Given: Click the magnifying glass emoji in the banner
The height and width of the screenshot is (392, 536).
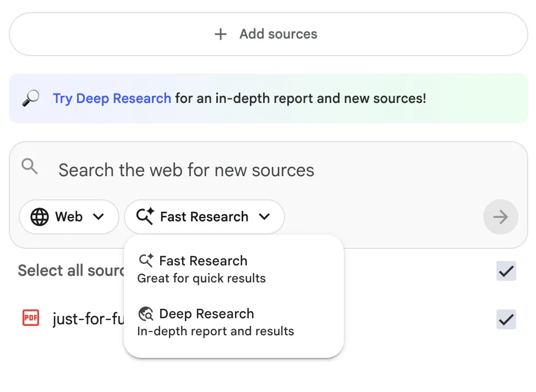Looking at the screenshot, I should click(x=31, y=99).
